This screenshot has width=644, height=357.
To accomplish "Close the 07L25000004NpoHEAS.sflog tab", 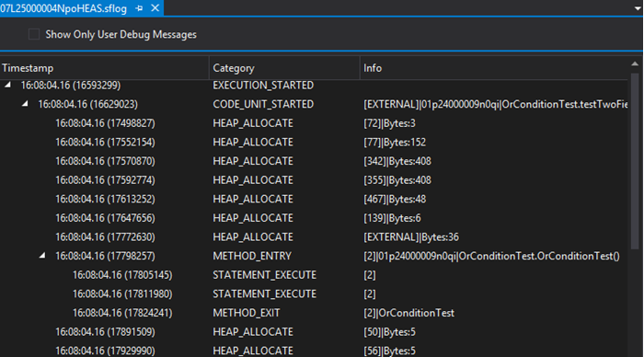I will point(155,7).
